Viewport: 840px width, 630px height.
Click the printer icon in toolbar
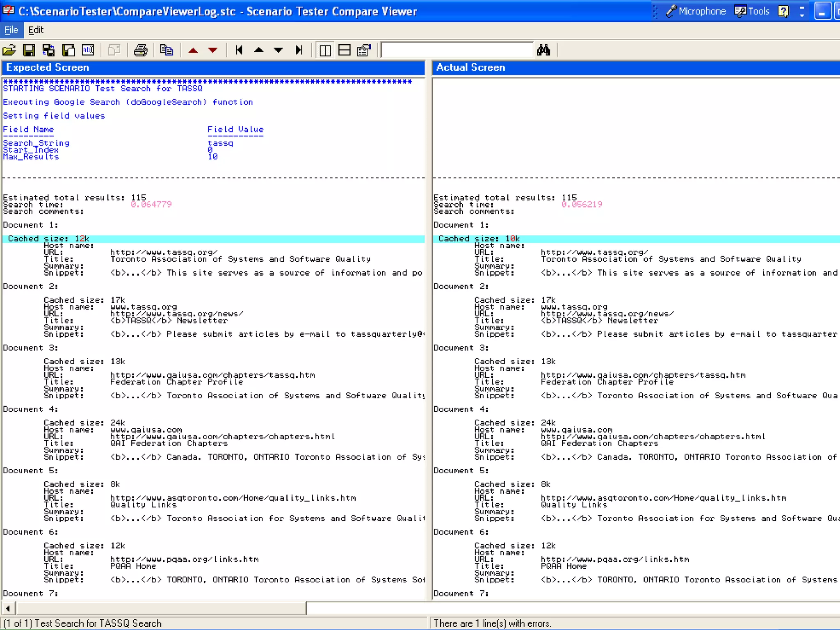click(x=140, y=50)
